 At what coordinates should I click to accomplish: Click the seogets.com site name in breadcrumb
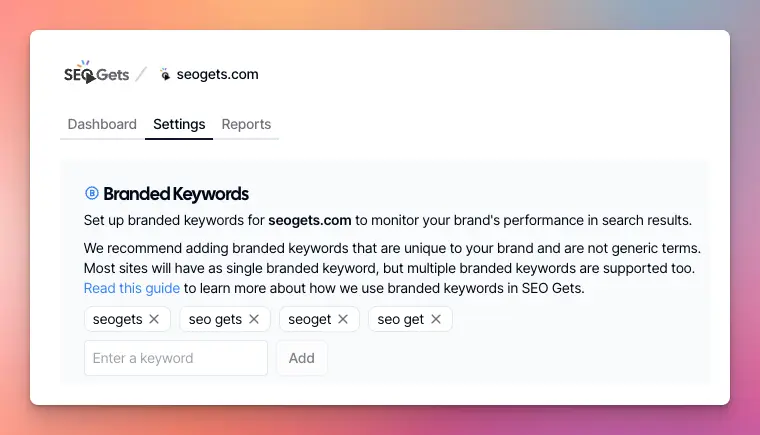click(217, 74)
